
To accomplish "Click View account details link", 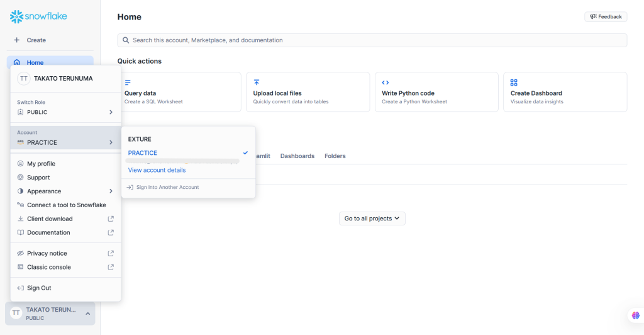I will 157,170.
